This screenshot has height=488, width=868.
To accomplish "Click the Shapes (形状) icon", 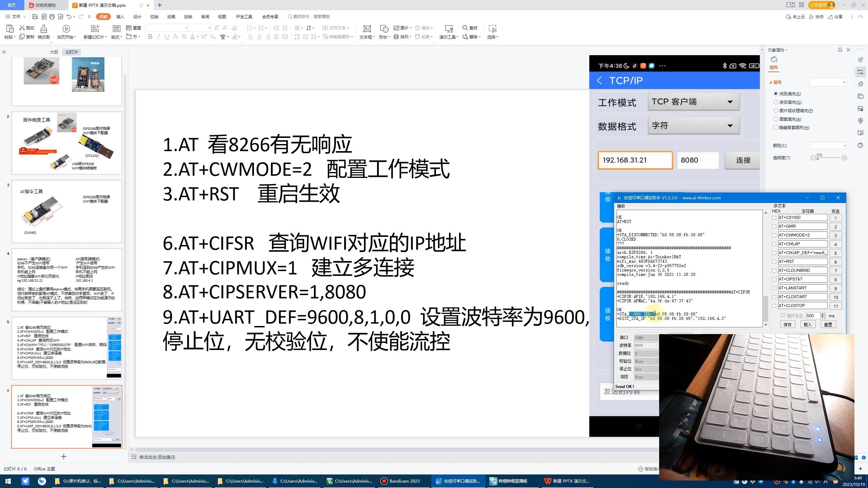I will [384, 28].
